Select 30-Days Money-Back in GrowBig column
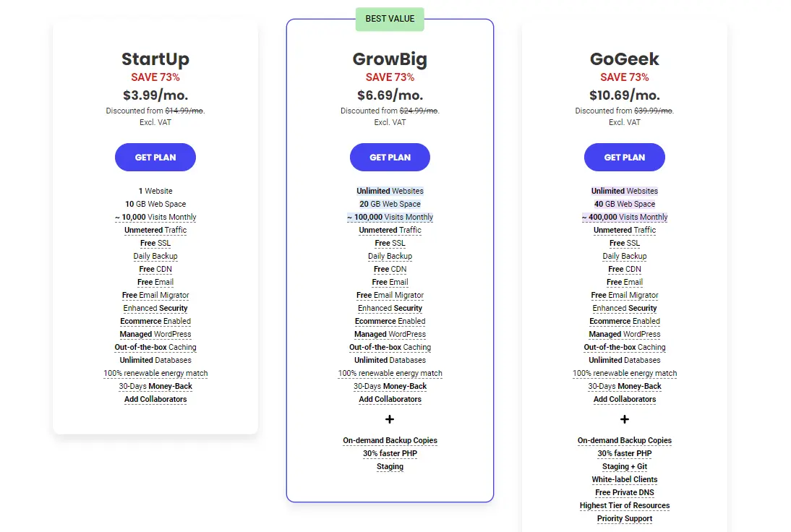791x532 pixels. point(390,386)
